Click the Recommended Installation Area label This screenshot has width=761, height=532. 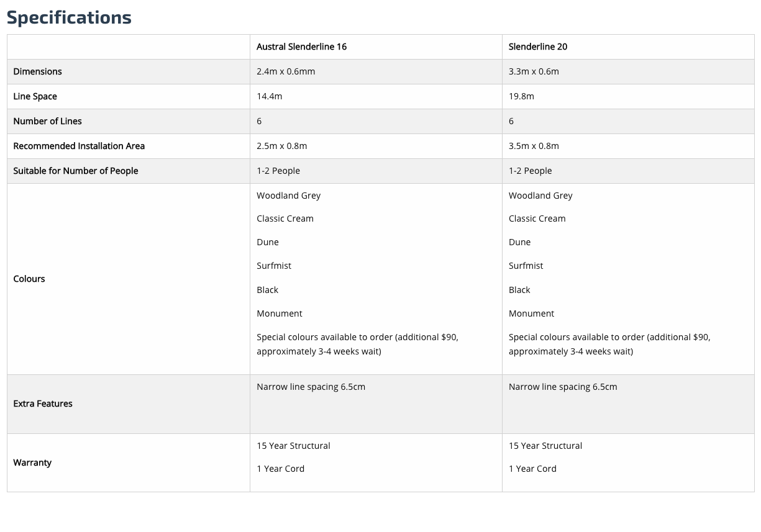pos(79,146)
